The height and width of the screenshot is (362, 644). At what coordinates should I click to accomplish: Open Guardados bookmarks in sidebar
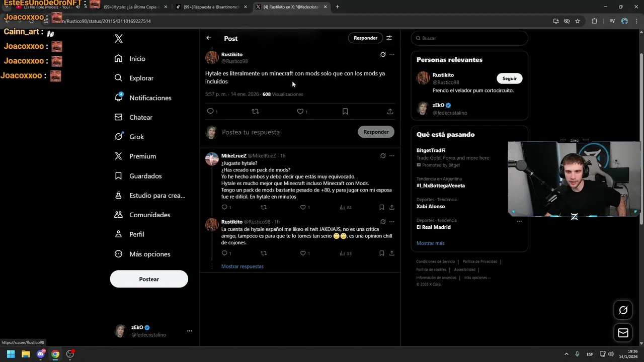click(x=138, y=176)
